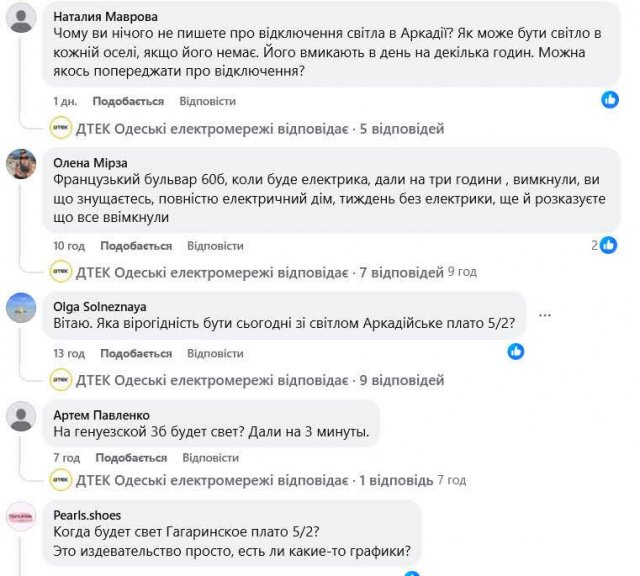Click like reaction icon on Наталия Маврова's comment

pyautogui.click(x=610, y=100)
